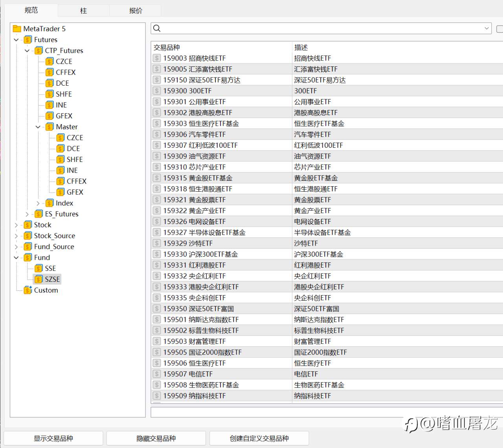Select row 159005 汇添富快线ETF
Image resolution: width=503 pixels, height=448 pixels.
click(327, 69)
